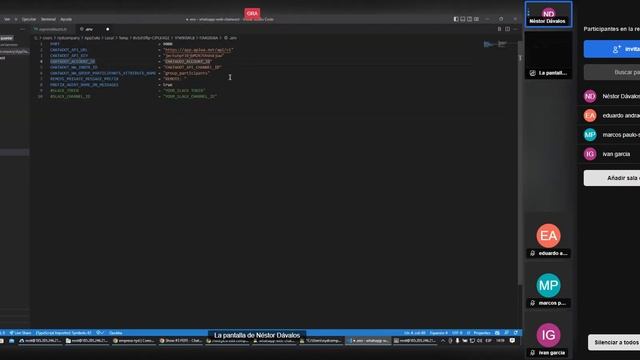Click the Buscar participant search field
Image resolution: width=640 pixels, height=360 pixels.
612,72
